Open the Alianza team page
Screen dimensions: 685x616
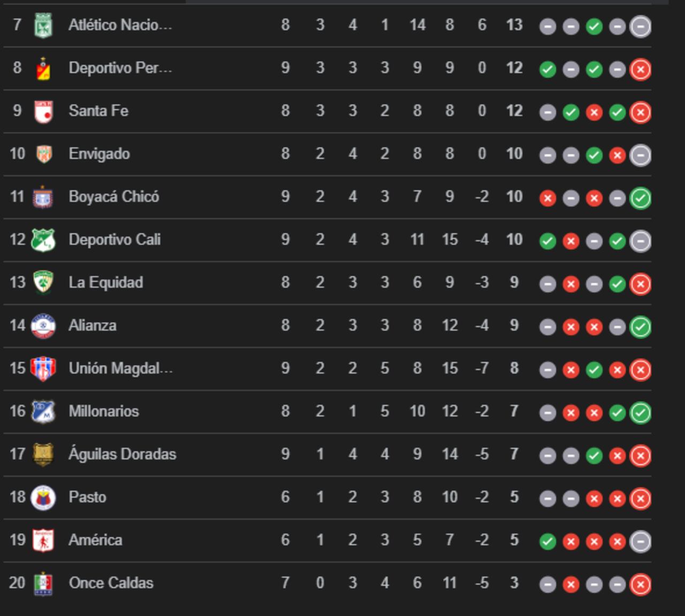(93, 325)
